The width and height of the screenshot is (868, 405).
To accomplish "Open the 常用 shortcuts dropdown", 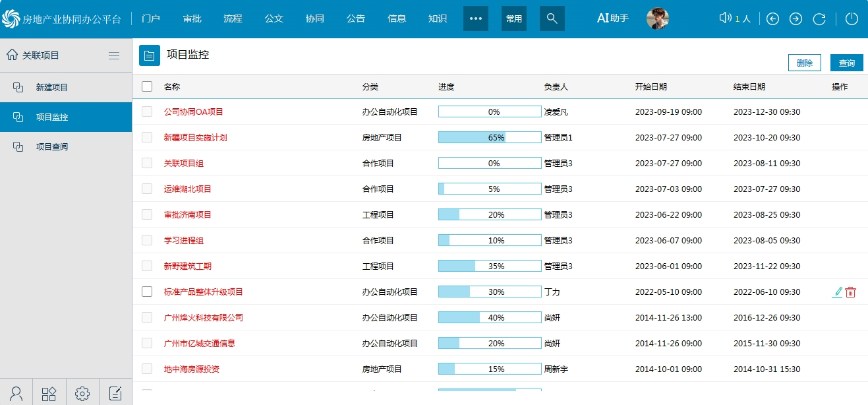I will pyautogui.click(x=514, y=18).
